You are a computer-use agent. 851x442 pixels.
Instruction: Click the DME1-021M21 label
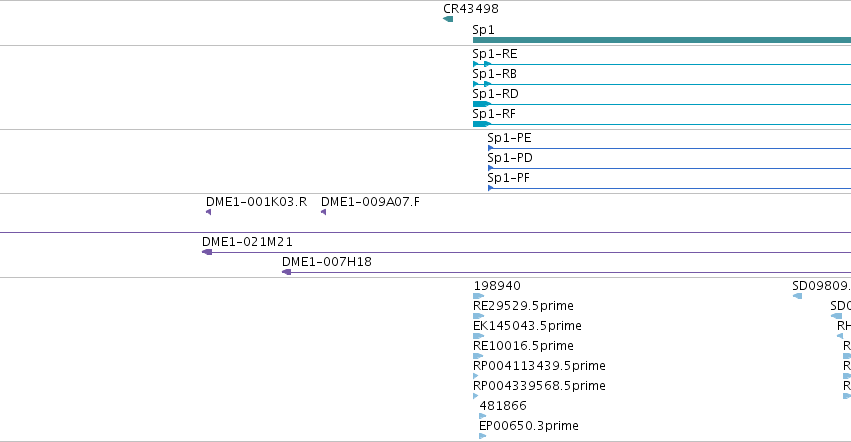tap(247, 242)
